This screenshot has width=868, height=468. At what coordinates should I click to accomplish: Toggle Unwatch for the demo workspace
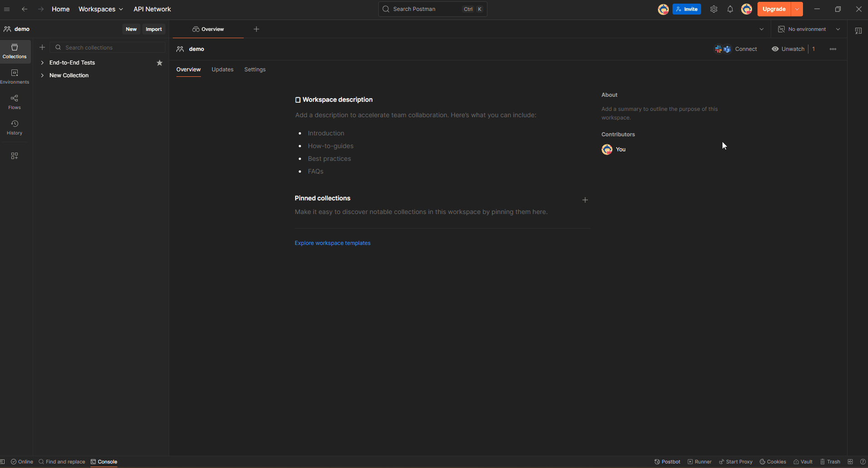[x=788, y=49]
